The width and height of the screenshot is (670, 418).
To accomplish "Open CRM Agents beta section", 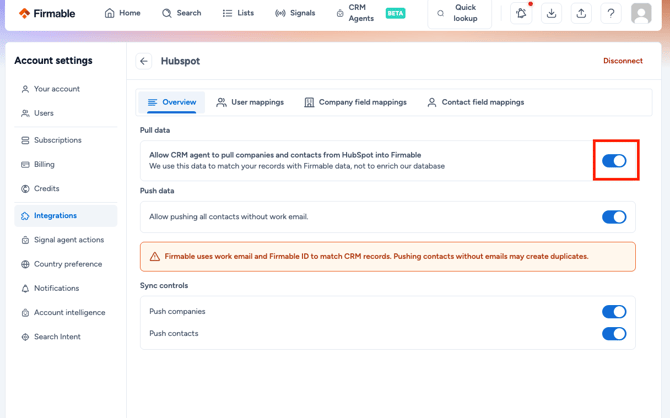I will (370, 13).
